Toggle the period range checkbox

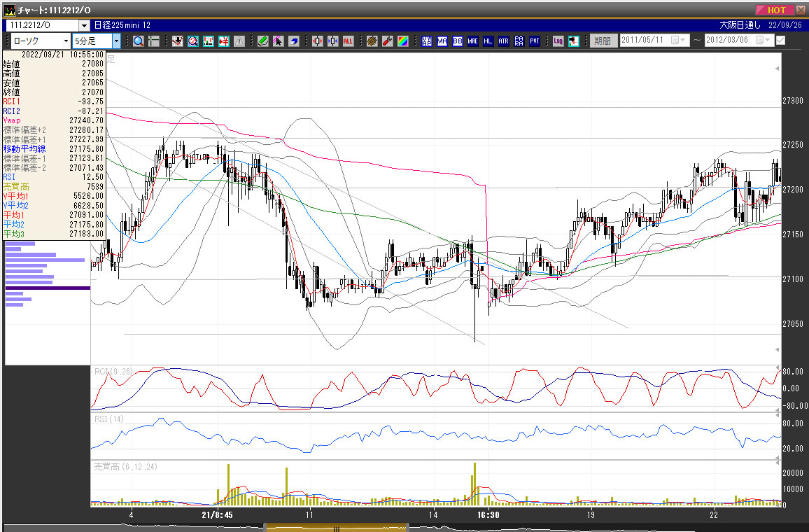[780, 40]
